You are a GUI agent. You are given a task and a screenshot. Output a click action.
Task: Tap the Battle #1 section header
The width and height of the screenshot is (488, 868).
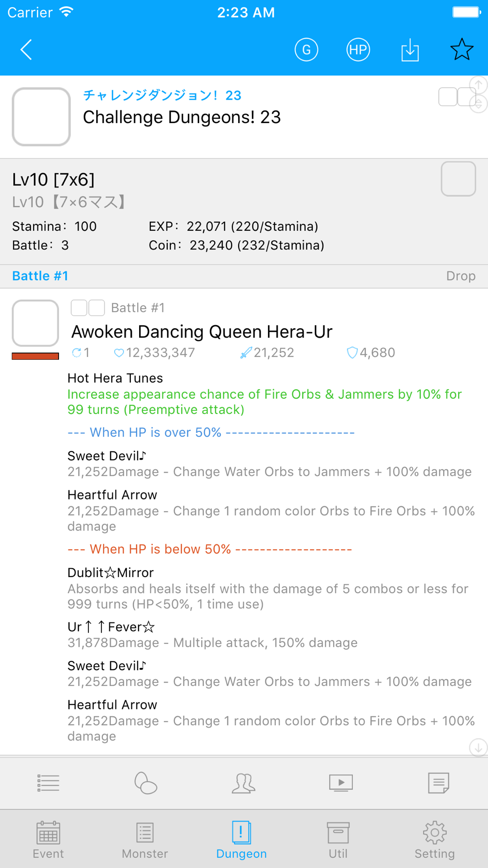[x=40, y=276]
